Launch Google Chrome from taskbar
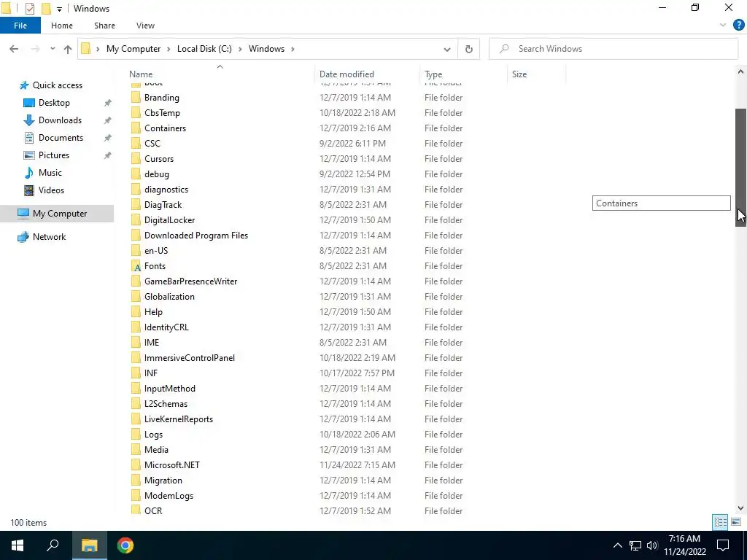Image resolution: width=747 pixels, height=560 pixels. pos(125,545)
